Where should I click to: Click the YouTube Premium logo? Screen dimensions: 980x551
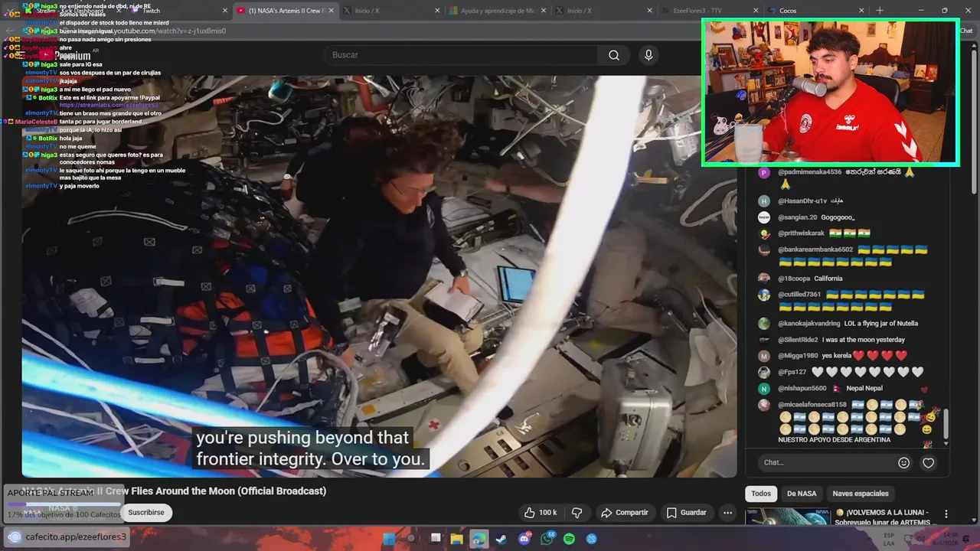67,55
